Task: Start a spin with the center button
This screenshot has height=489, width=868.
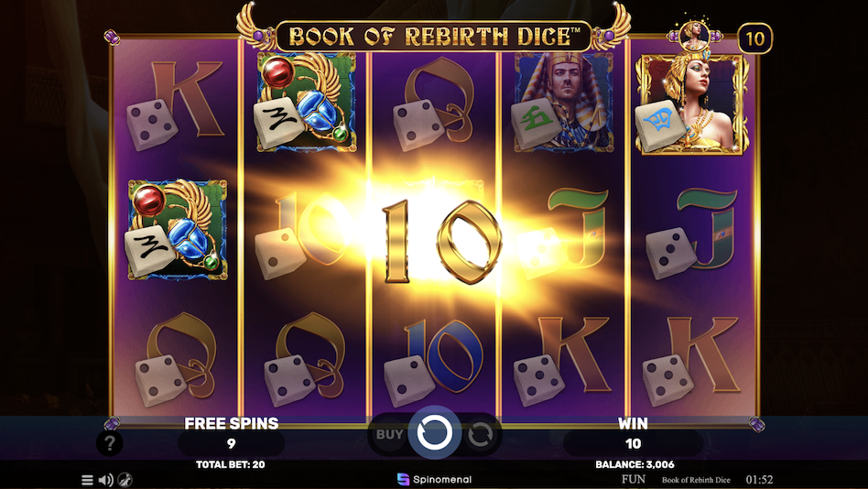Action: [x=435, y=434]
